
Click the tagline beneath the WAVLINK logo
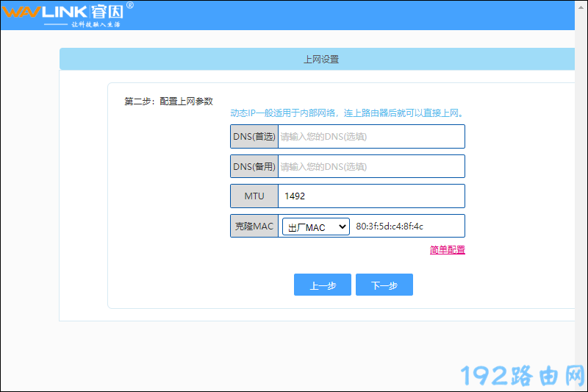click(x=94, y=24)
